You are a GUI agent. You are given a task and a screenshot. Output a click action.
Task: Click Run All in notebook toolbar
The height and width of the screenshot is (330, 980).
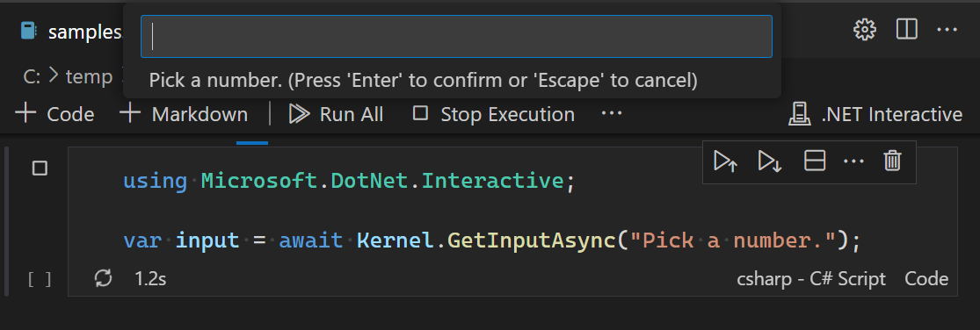pos(336,114)
